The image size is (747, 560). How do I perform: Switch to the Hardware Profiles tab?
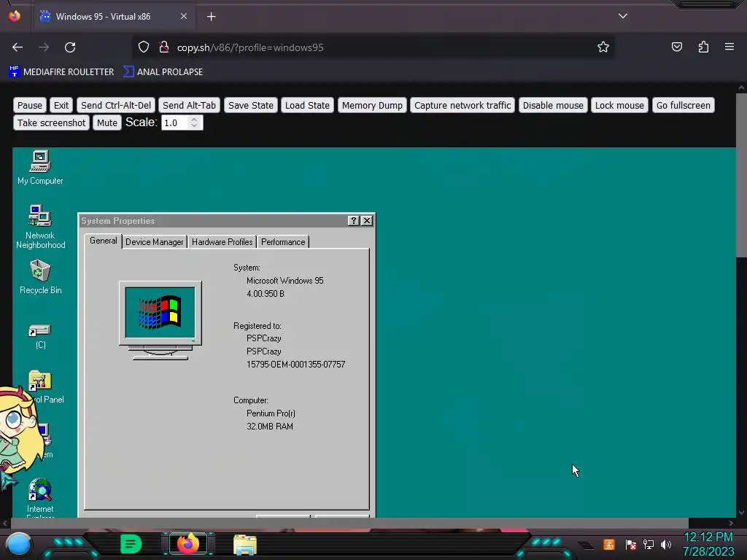222,242
